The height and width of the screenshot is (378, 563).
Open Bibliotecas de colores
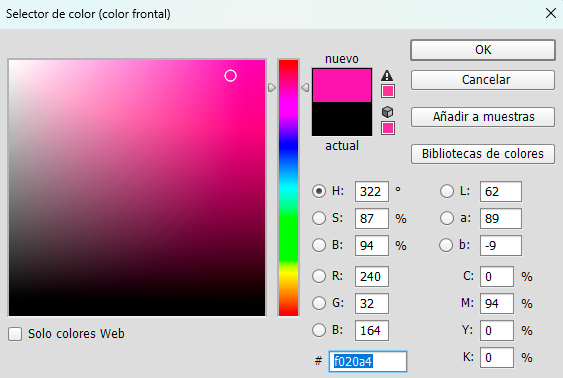point(483,154)
